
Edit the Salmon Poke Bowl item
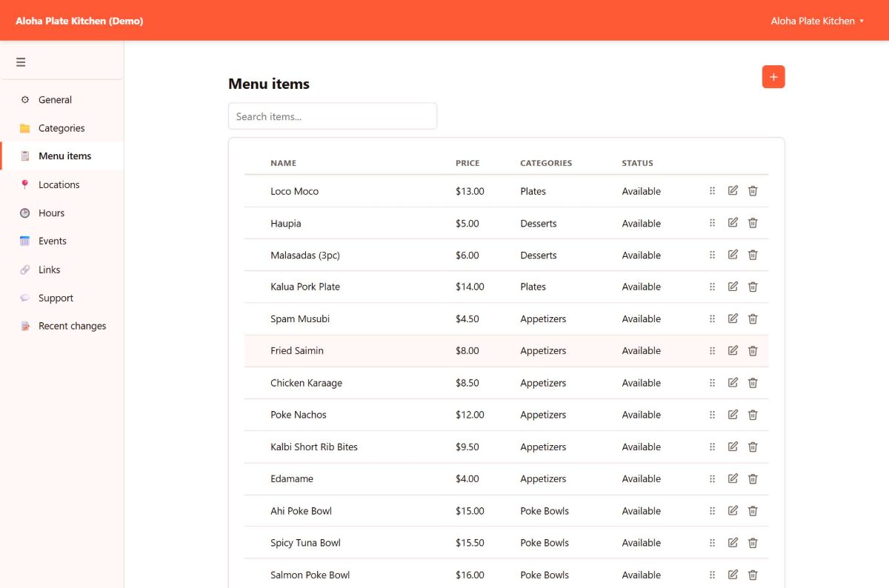click(733, 575)
